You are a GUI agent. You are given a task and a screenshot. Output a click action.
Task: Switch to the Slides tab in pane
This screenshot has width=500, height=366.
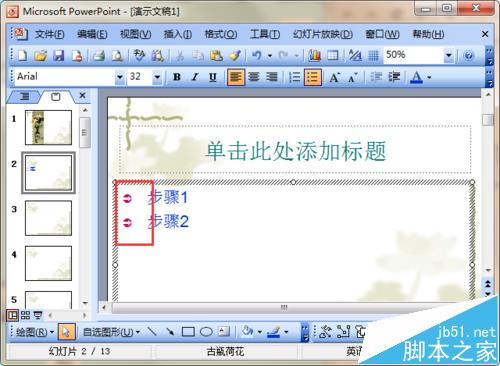click(x=55, y=96)
